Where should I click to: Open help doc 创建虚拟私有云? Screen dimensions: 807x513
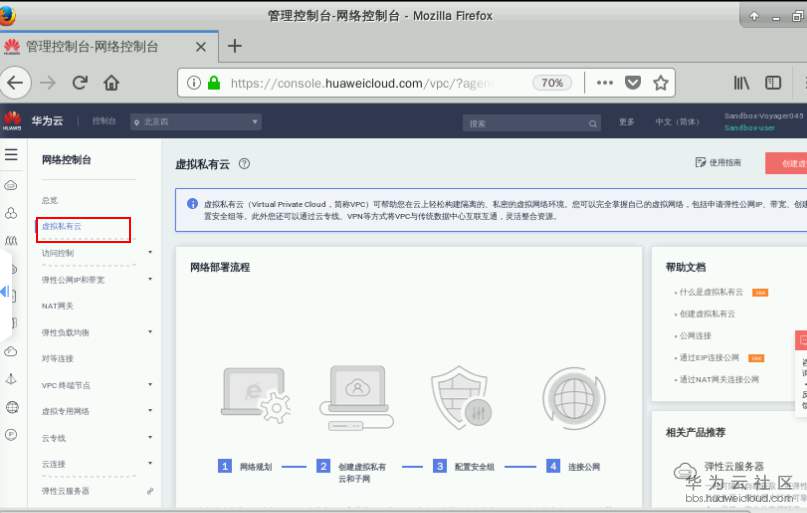tap(707, 313)
